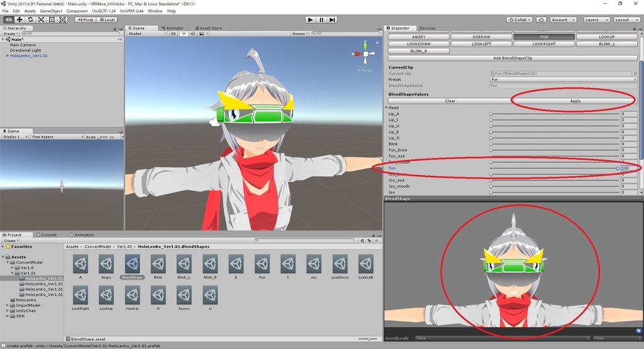Open the Gizmos dropdown in Scene view

[300, 34]
